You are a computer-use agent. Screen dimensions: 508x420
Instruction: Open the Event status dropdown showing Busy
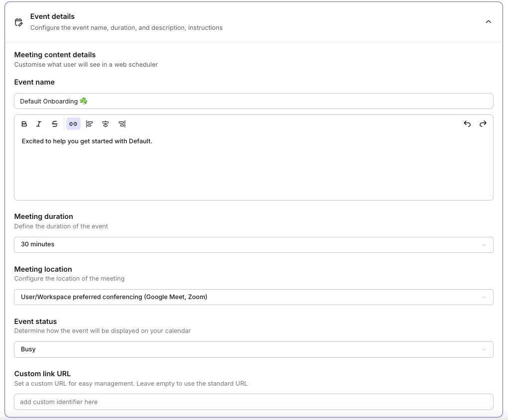(x=254, y=349)
